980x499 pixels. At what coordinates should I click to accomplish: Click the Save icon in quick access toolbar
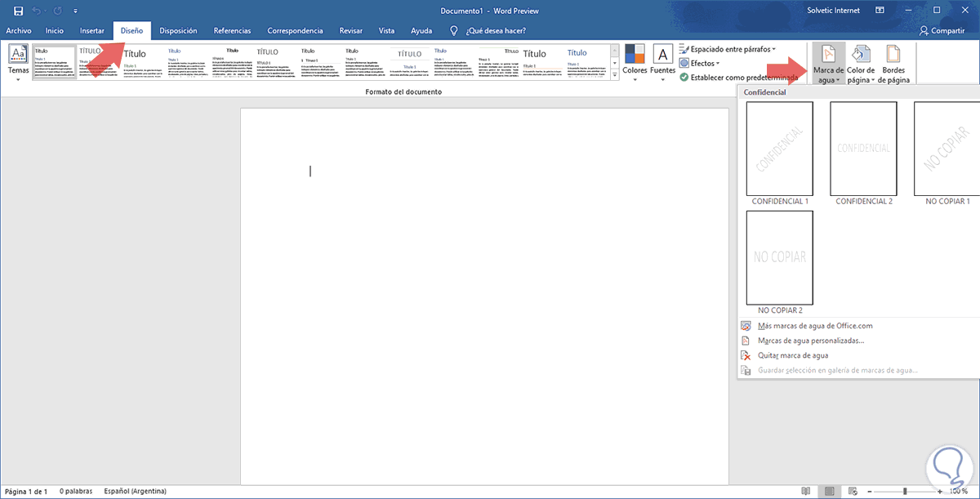17,11
